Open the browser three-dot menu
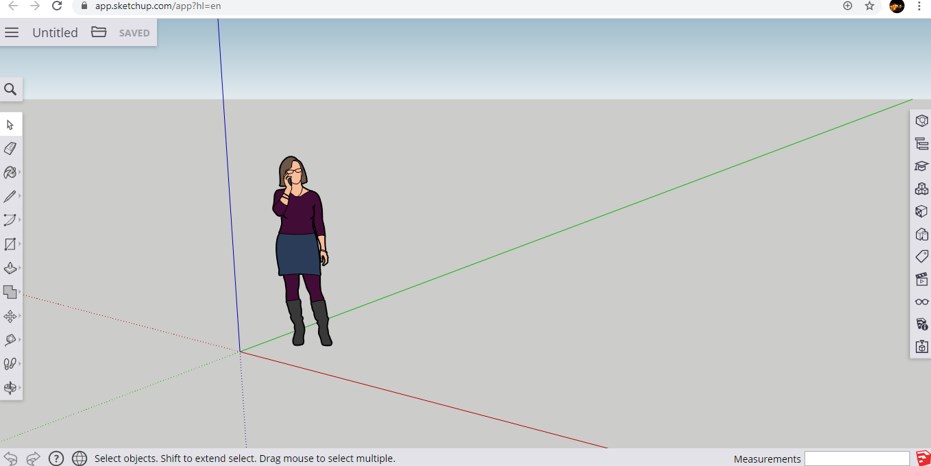931x466 pixels. [x=919, y=6]
